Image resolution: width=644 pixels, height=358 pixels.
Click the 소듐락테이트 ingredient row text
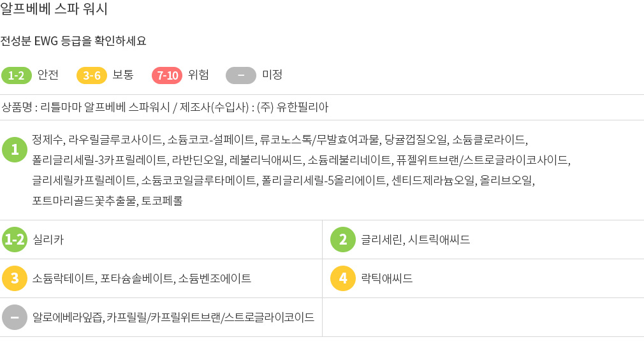(142, 278)
